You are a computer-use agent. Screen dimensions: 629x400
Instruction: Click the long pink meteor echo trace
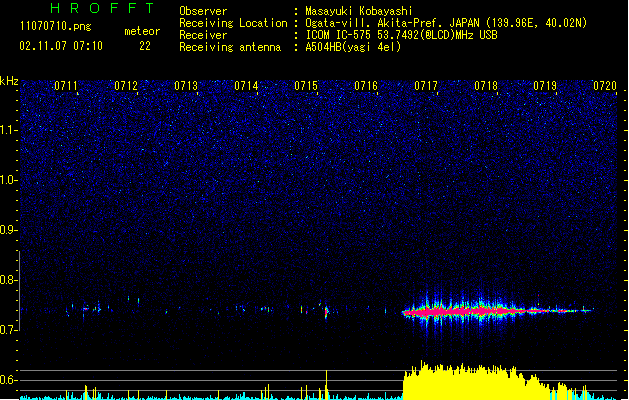497,311
